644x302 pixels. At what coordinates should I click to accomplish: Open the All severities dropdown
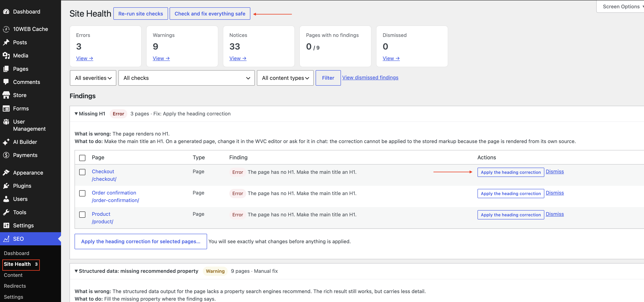click(x=93, y=78)
